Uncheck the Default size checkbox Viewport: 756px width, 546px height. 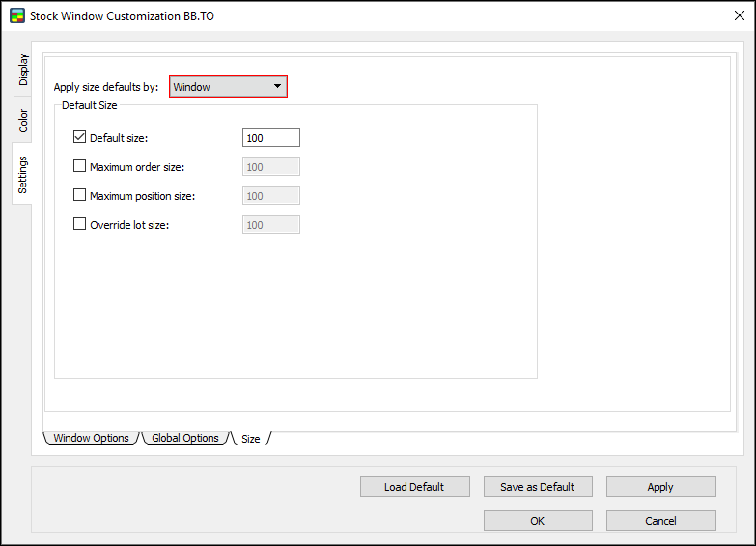80,138
